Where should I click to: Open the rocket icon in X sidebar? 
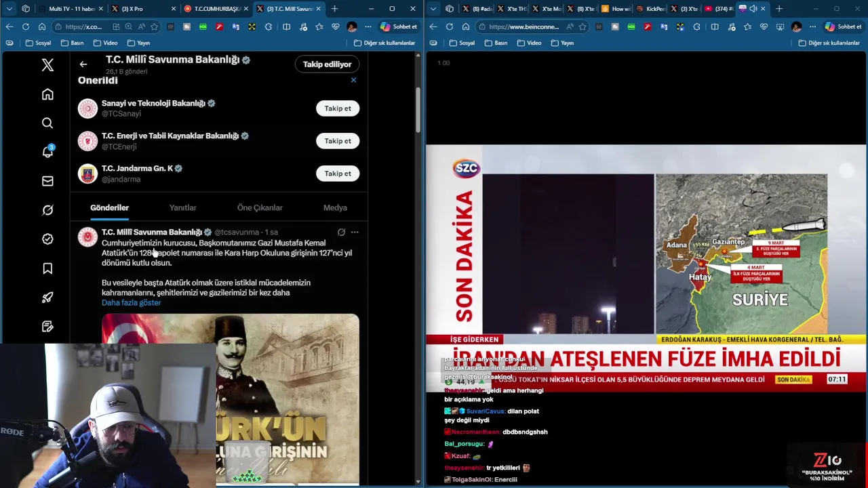click(x=47, y=298)
